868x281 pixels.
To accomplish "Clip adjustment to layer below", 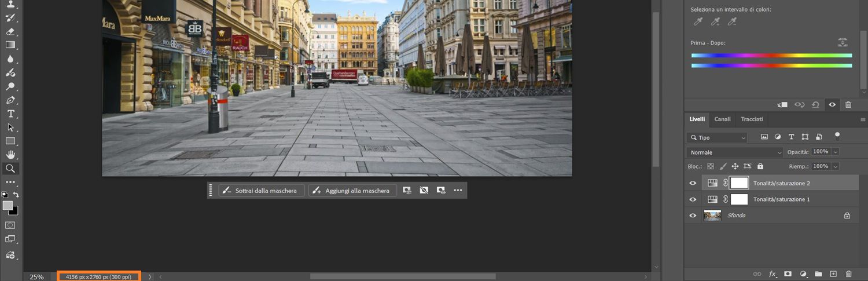I will (x=783, y=105).
